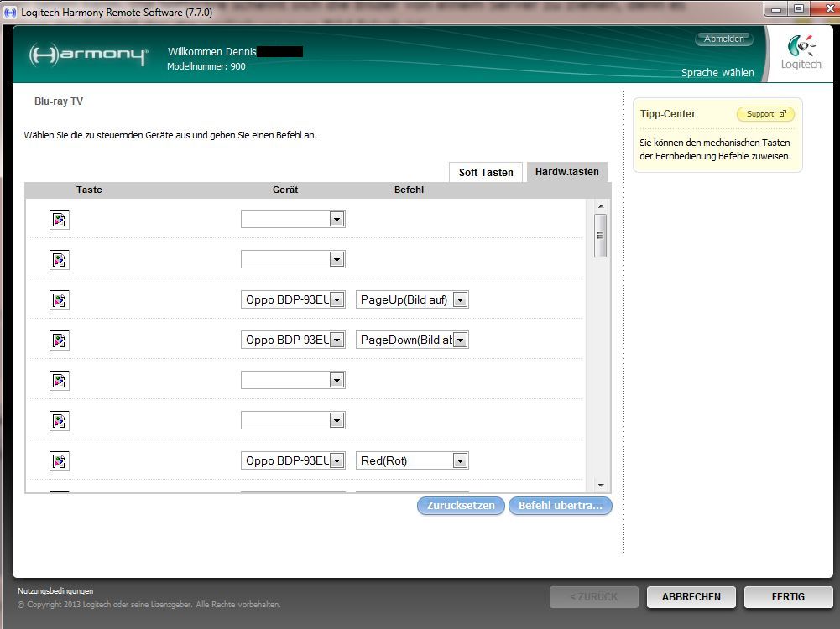Click the button icon directly below the PageDown row

[x=60, y=381]
